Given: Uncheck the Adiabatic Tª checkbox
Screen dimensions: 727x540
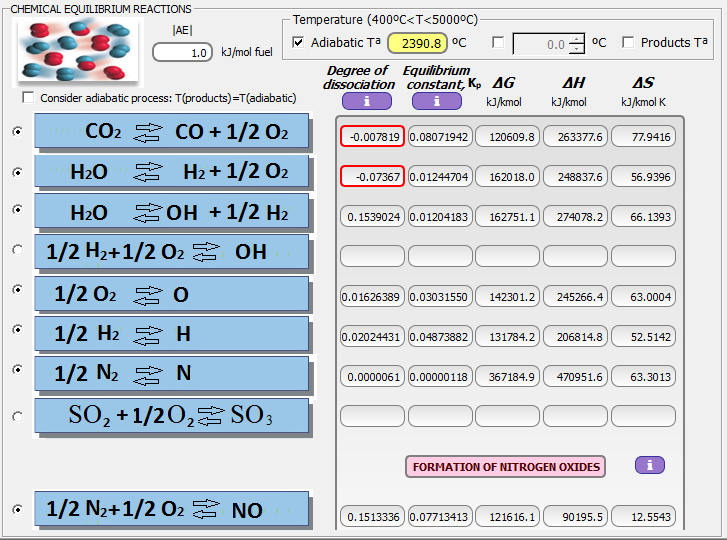Looking at the screenshot, I should [x=299, y=43].
